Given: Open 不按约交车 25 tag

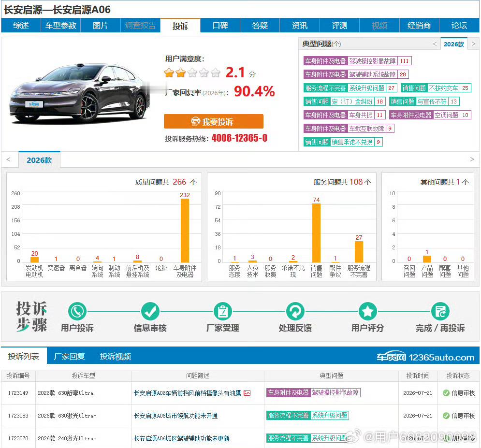Looking at the screenshot, I should [x=436, y=88].
